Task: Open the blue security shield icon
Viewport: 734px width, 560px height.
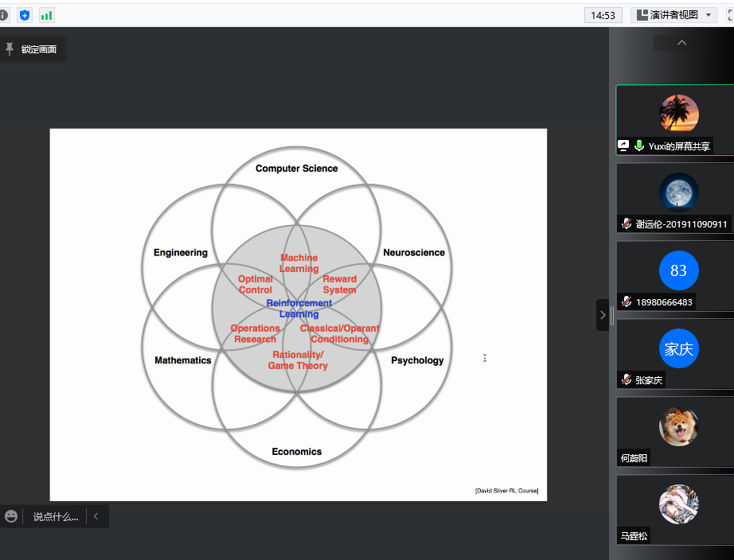Action: click(x=25, y=15)
